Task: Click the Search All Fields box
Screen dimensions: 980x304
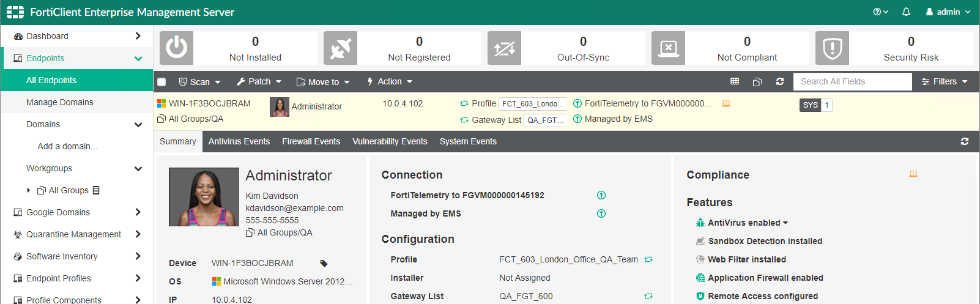Action: (852, 81)
